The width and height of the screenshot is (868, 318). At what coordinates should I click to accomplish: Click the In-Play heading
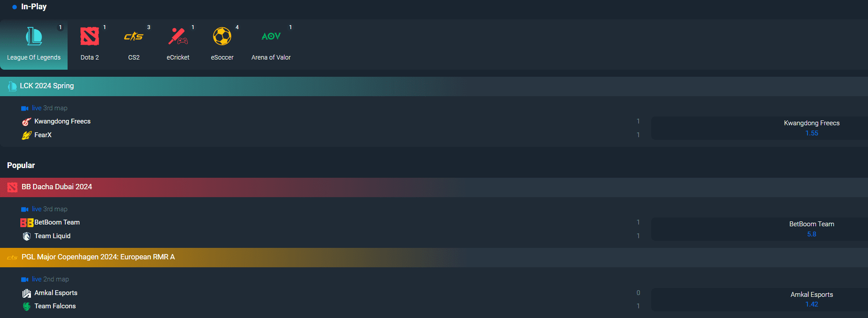pos(34,7)
